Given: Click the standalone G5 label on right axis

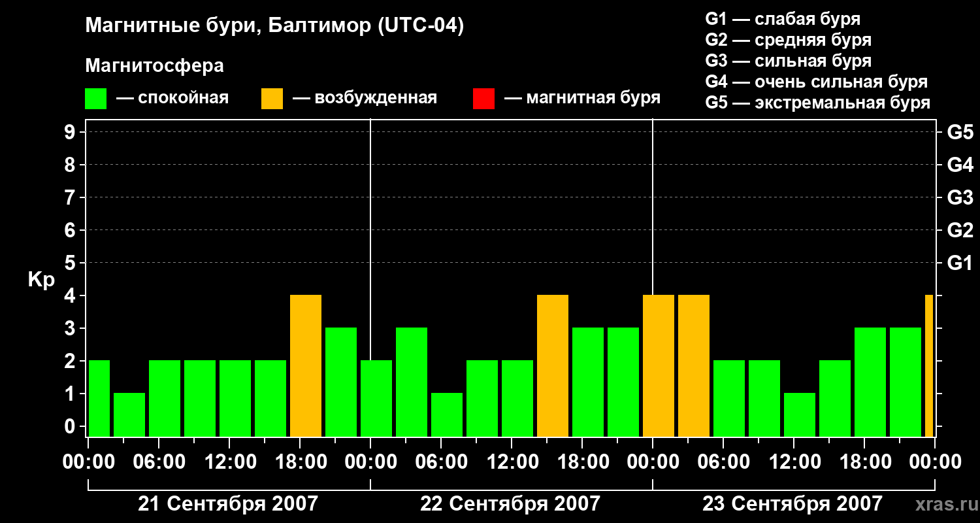Looking at the screenshot, I should click(x=960, y=132).
